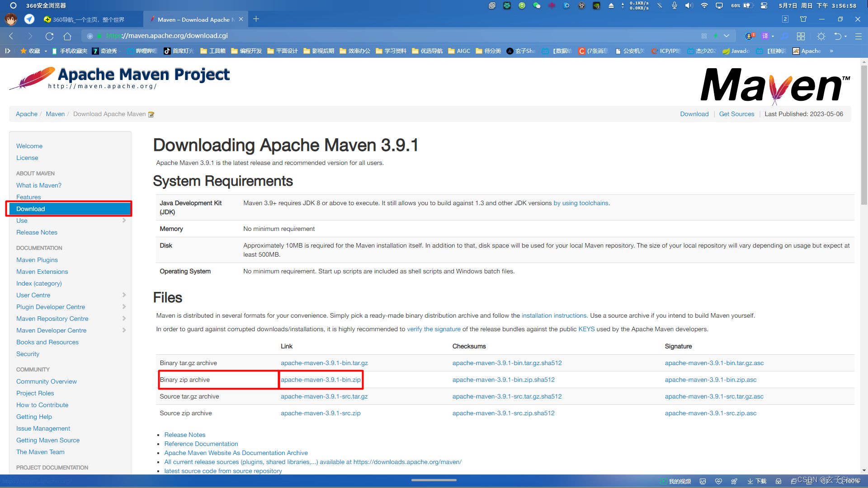
Task: Open the favorites dropdown arrow next to 收藏
Action: click(x=46, y=51)
